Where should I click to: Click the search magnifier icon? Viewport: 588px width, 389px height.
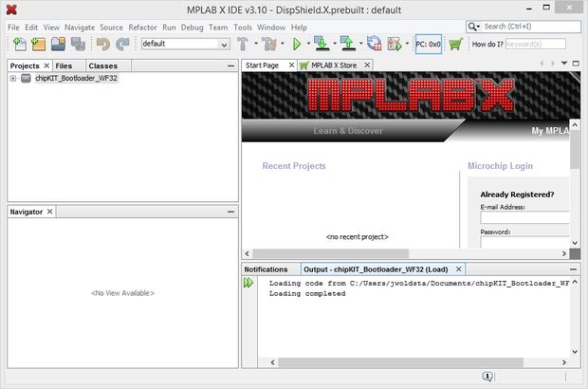point(473,27)
